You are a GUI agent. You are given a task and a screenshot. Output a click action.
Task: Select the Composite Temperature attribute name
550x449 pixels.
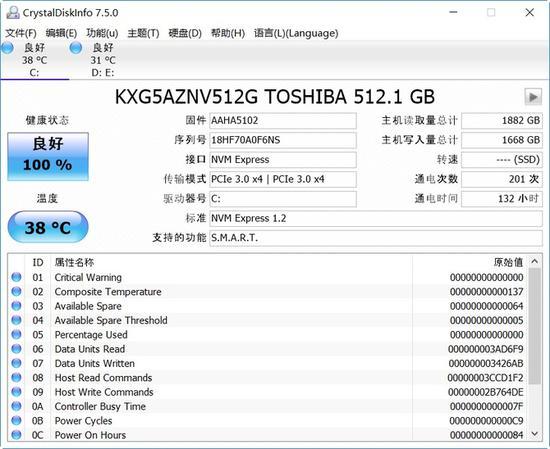point(108,292)
